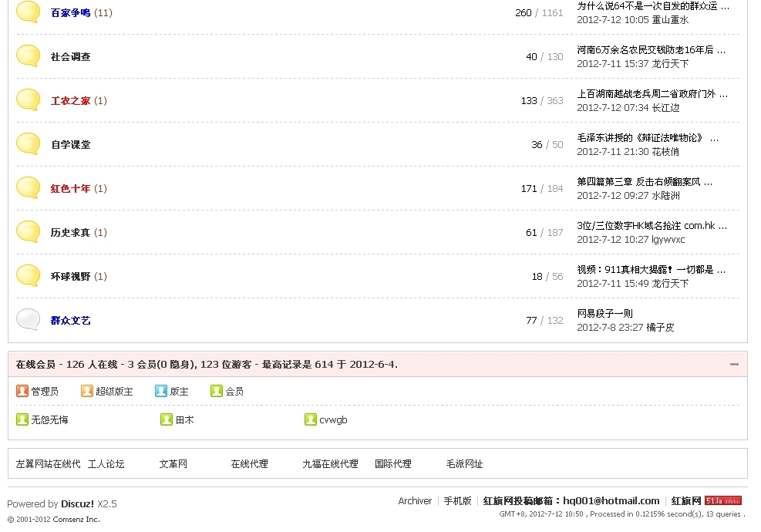Visit user 龙行天下 profile in 社会调查 row
The width and height of the screenshot is (761, 532).
(670, 64)
